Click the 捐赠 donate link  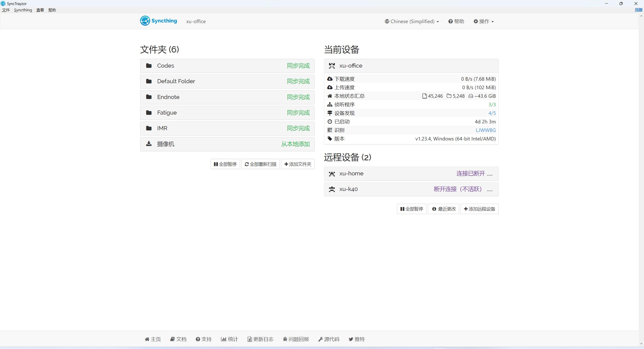[x=638, y=10]
